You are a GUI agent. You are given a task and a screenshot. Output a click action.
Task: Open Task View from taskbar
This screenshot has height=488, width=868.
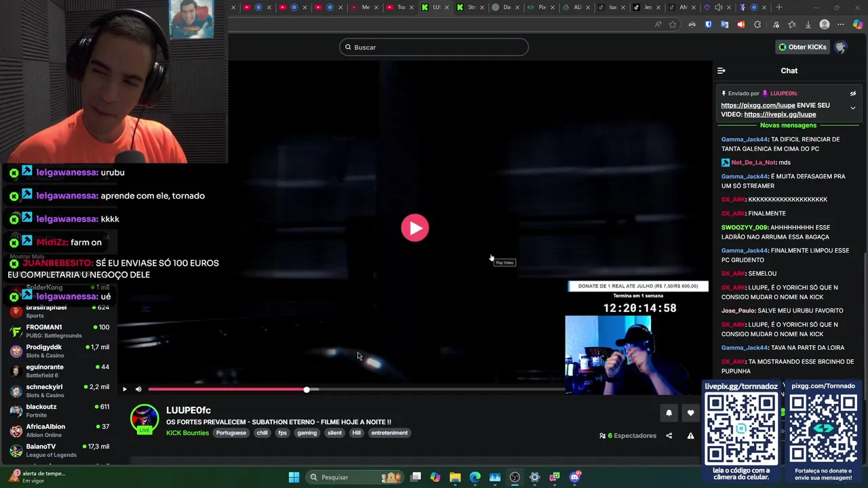pyautogui.click(x=416, y=477)
